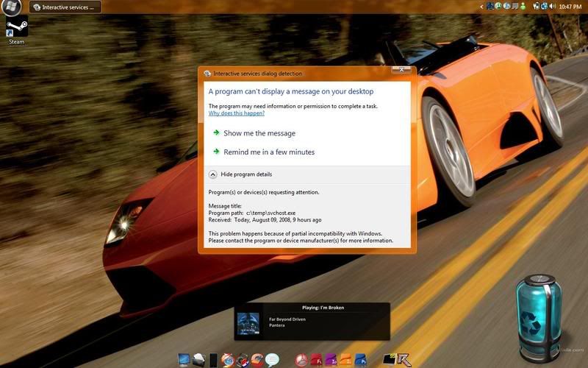Click the green messenger buddy tray icon
Image resolution: width=588 pixels, height=368 pixels.
click(522, 6)
